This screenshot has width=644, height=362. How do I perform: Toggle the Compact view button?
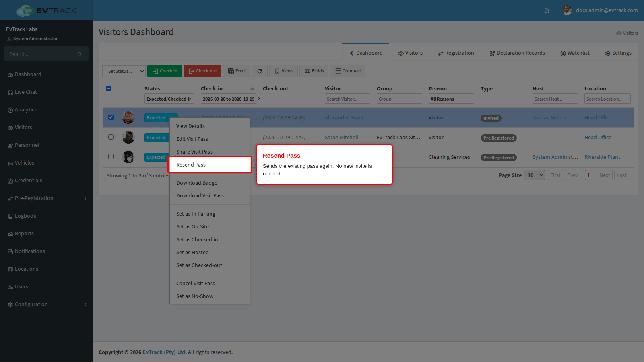pos(348,71)
